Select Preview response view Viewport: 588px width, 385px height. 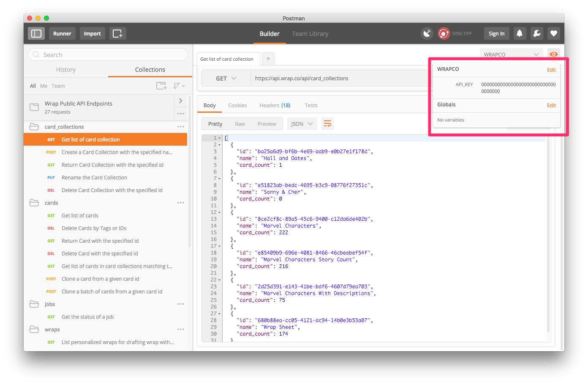[267, 124]
